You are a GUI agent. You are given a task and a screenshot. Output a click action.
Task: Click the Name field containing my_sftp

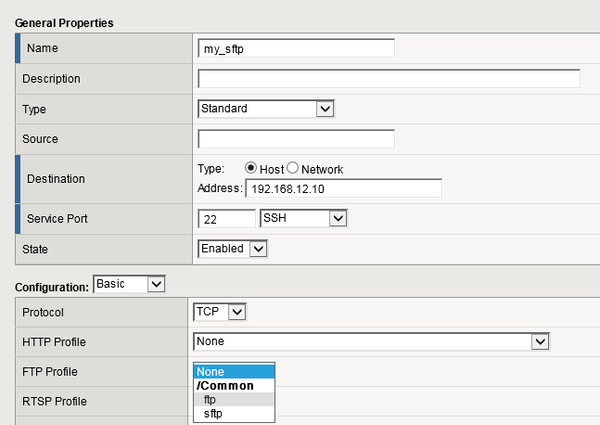(x=296, y=48)
